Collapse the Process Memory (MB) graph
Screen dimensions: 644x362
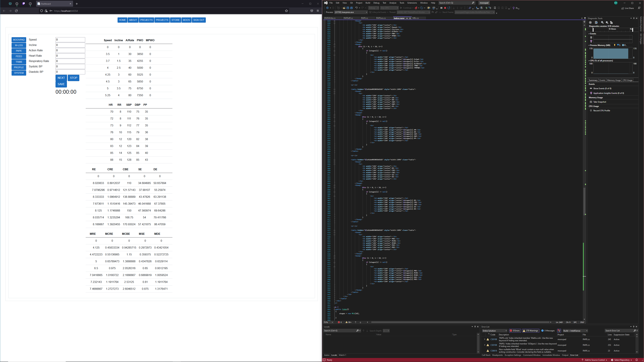[x=589, y=45]
